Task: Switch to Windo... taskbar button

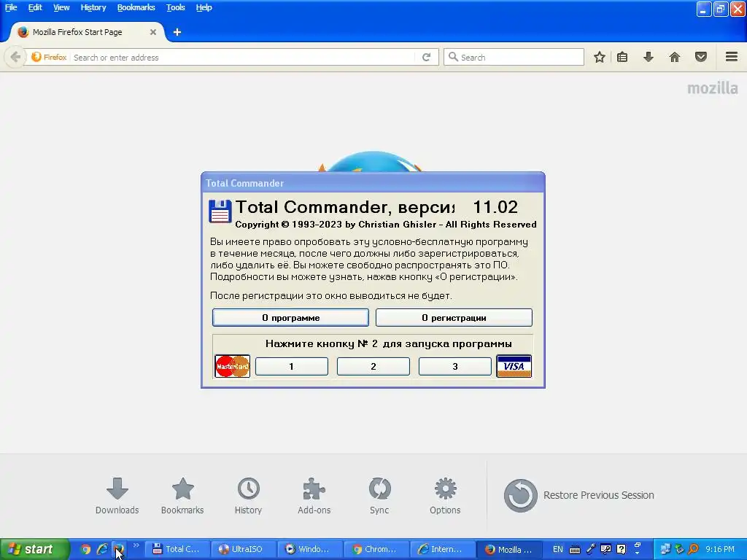Action: (309, 549)
